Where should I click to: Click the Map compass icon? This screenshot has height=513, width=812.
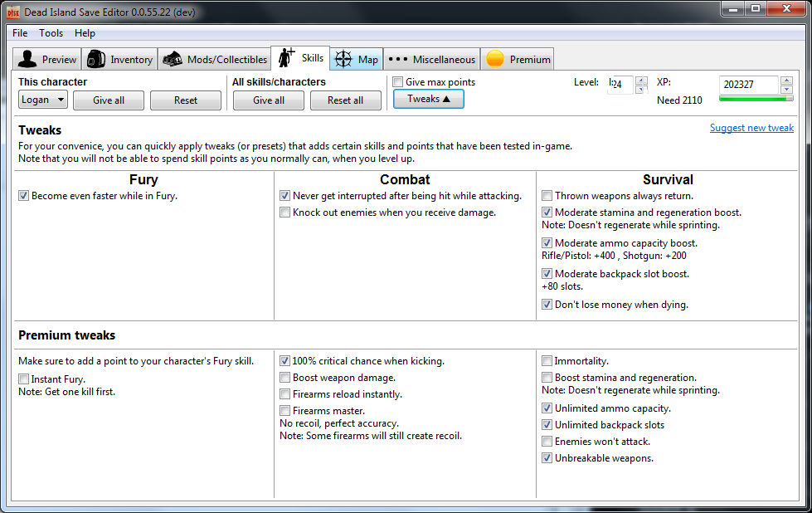tap(343, 59)
